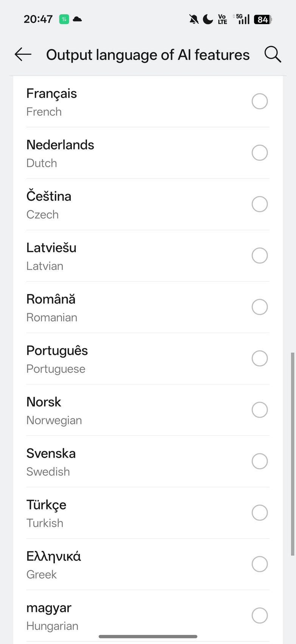Choose the Portuguese radio option
The height and width of the screenshot is (644, 296).
coord(260,358)
